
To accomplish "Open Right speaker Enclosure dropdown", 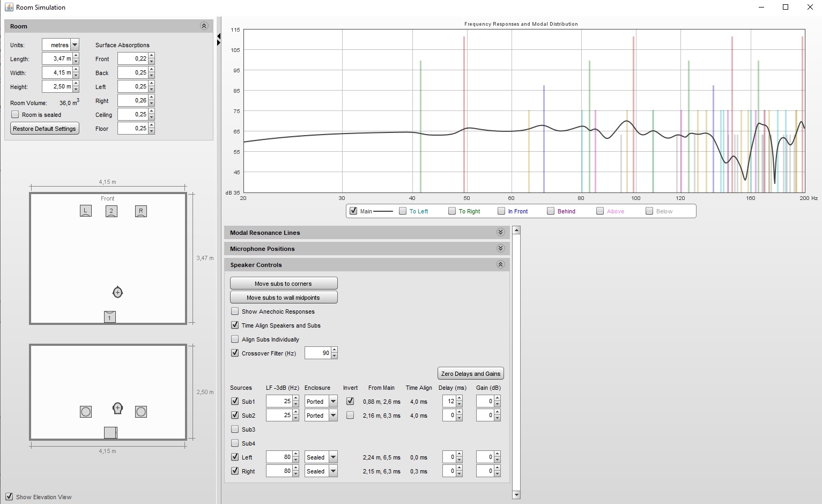I will [333, 471].
